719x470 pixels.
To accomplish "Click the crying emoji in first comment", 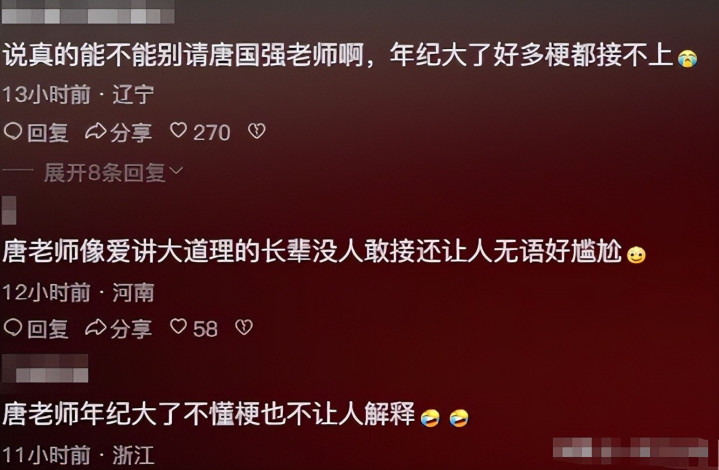I will tap(687, 58).
